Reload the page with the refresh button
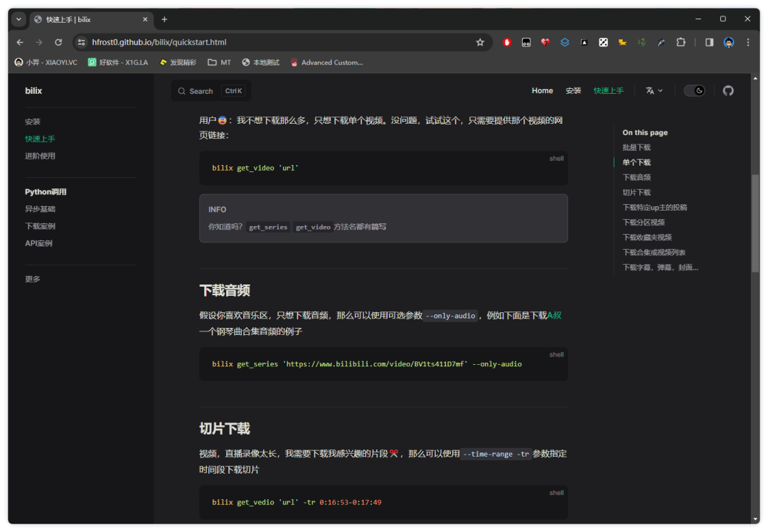The image size is (768, 532). click(58, 42)
